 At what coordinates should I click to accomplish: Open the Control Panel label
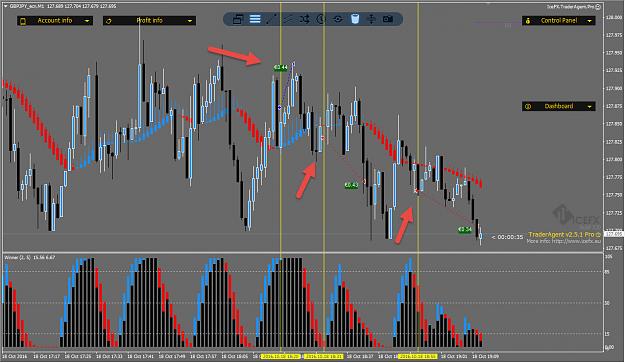559,20
